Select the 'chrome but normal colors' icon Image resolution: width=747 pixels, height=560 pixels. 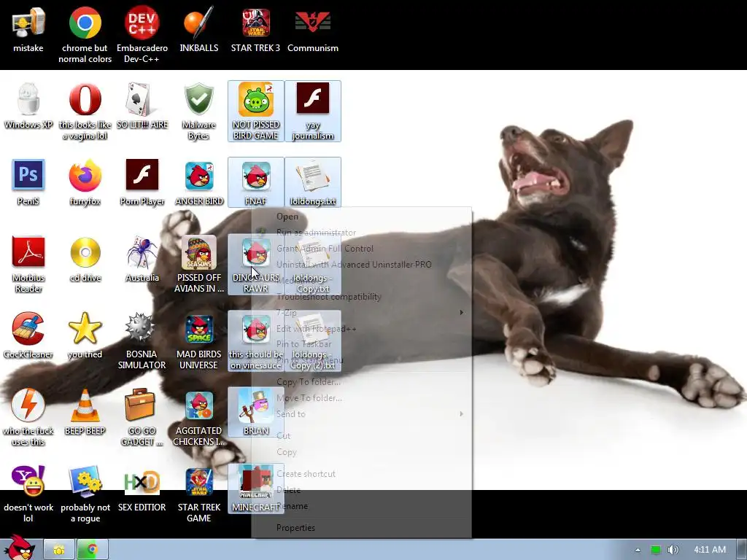tap(85, 35)
